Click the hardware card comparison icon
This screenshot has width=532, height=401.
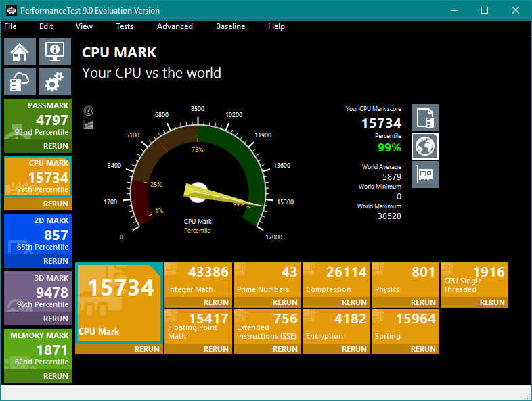click(425, 174)
